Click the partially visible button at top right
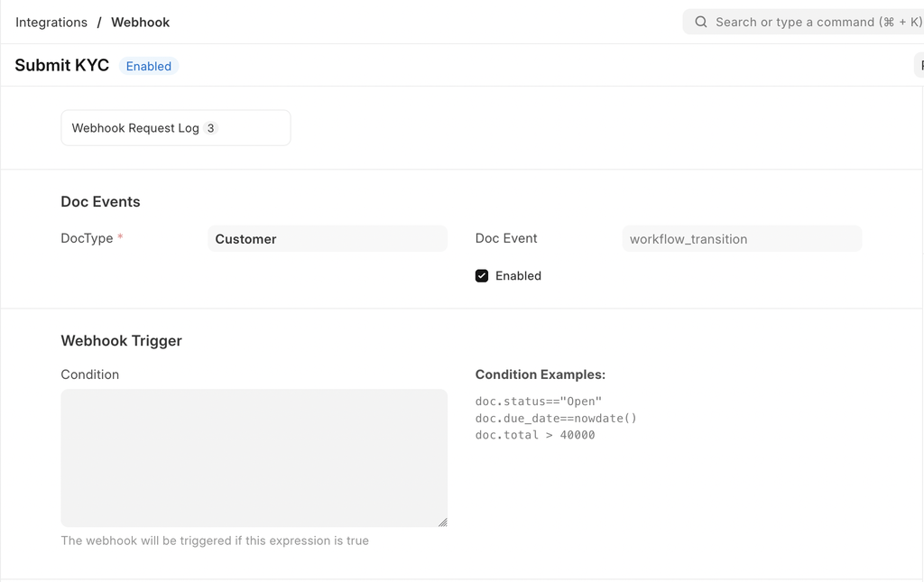The width and height of the screenshot is (924, 582). [920, 65]
